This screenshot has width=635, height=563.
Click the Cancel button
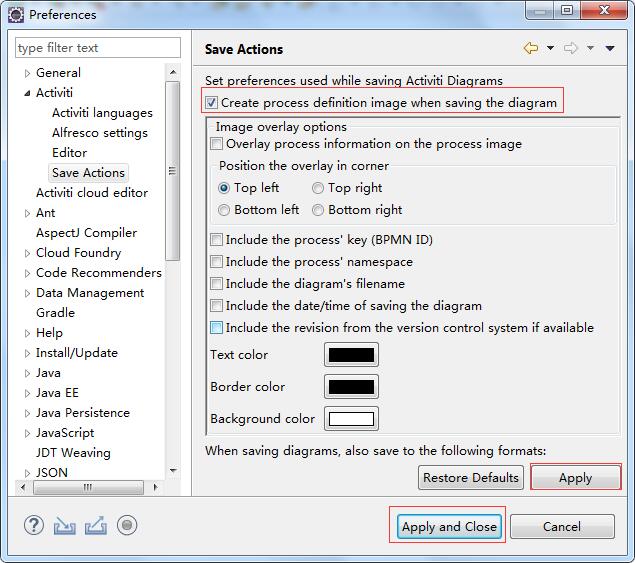tap(562, 526)
